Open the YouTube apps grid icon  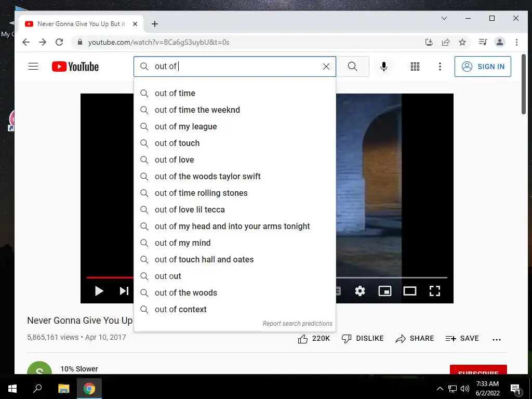pyautogui.click(x=415, y=66)
